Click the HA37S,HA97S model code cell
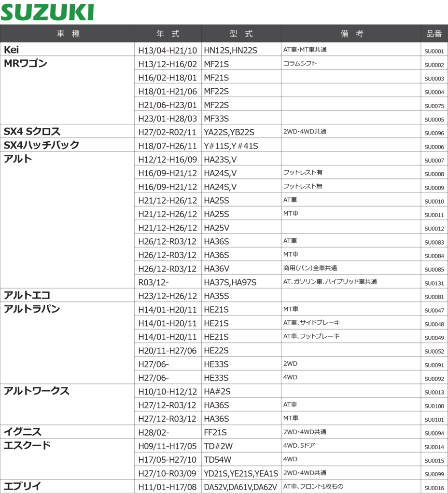This screenshot has height=494, width=448. pyautogui.click(x=230, y=282)
